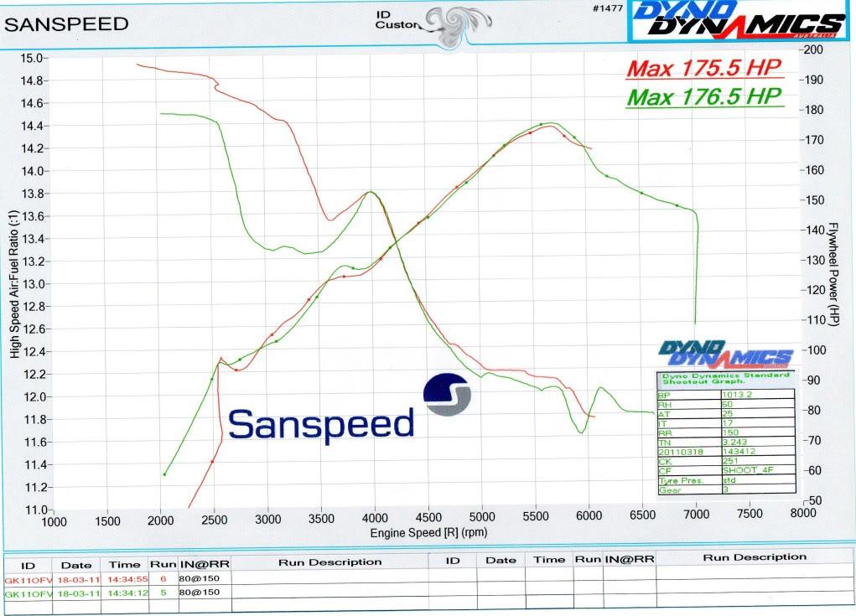Click the red row's date 18-03-11
This screenshot has width=856, height=616.
tap(78, 579)
